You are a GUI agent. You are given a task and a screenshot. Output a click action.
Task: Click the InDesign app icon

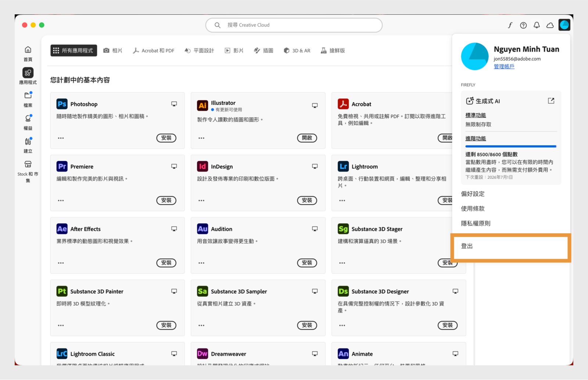202,166
